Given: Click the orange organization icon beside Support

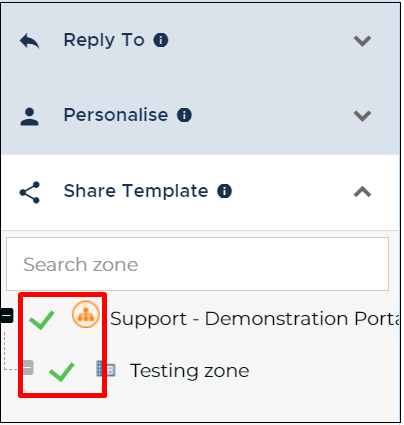Looking at the screenshot, I should (86, 314).
